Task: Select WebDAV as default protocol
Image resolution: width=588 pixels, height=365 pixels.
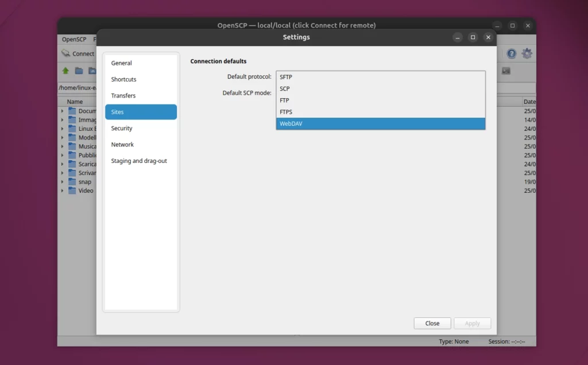Action: click(x=381, y=123)
